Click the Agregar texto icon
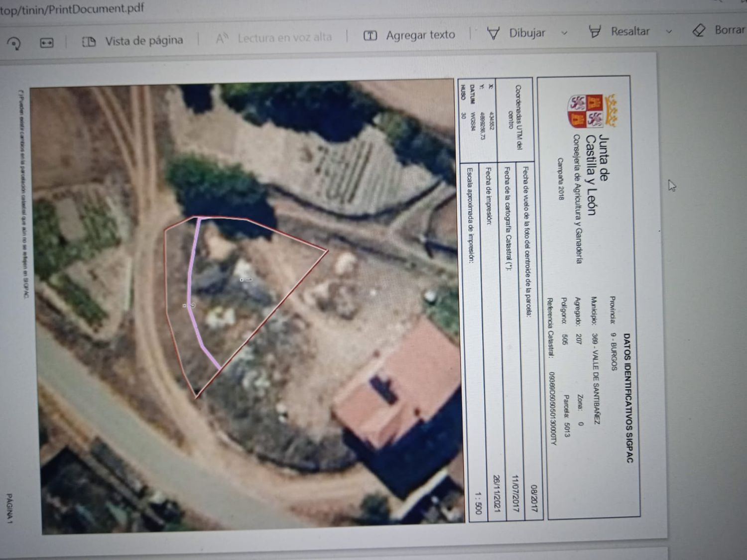The width and height of the screenshot is (747, 560). click(x=370, y=35)
